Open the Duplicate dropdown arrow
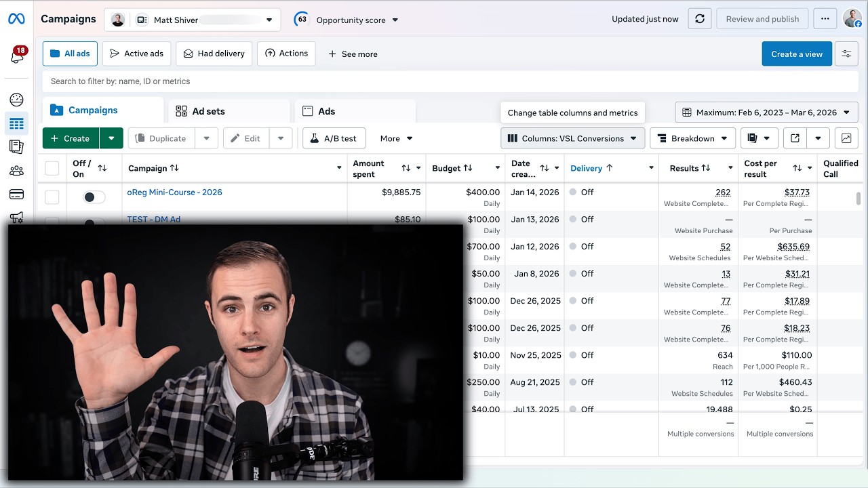 point(206,138)
